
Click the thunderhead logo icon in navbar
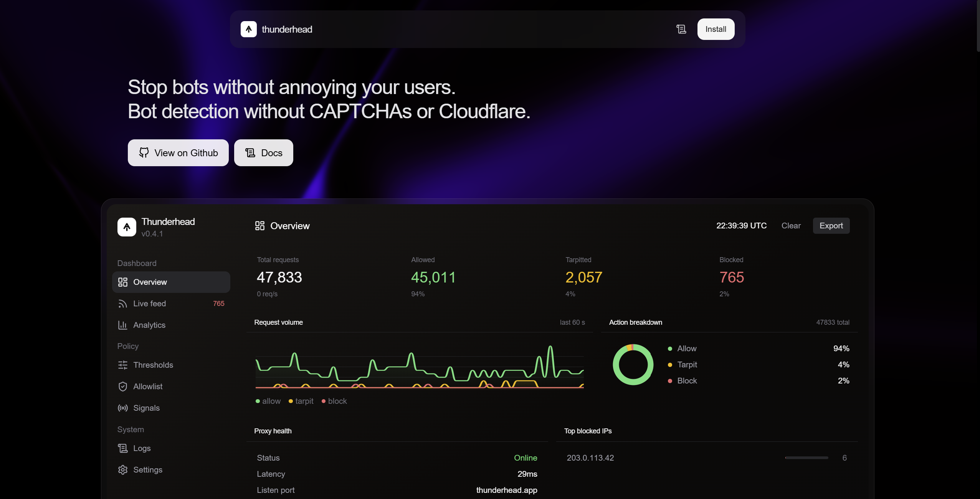[x=249, y=29]
